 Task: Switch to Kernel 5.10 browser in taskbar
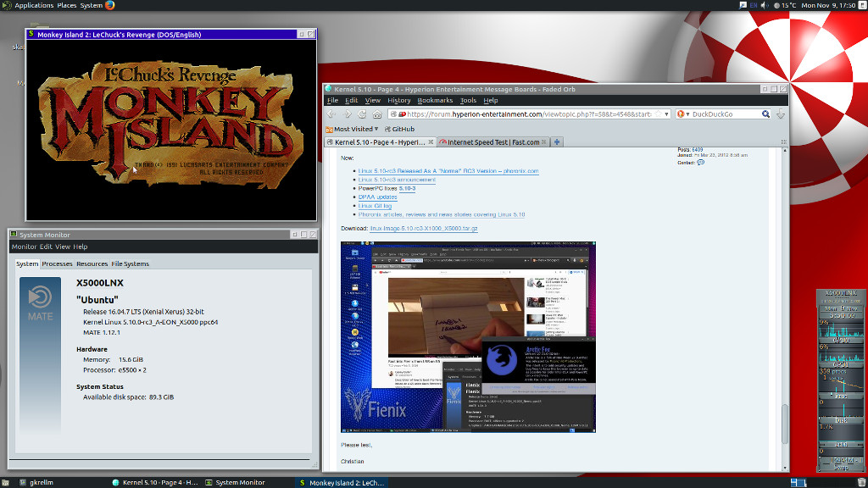(155, 482)
